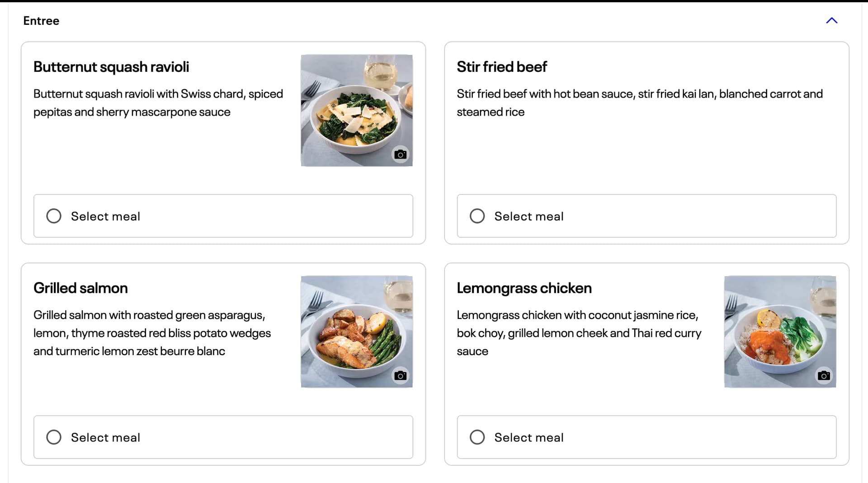Collapse the Entree section chevron
The image size is (868, 483).
(831, 21)
